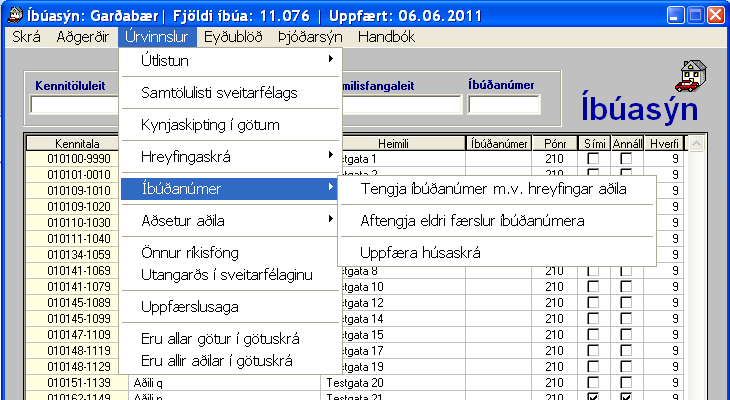The width and height of the screenshot is (730, 400).
Task: Minimize the Íbúasýn window
Action: click(675, 15)
